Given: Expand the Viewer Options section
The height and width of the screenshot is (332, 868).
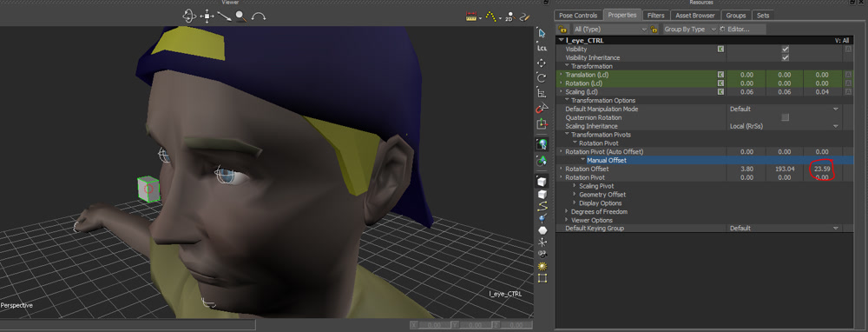Looking at the screenshot, I should (x=567, y=220).
